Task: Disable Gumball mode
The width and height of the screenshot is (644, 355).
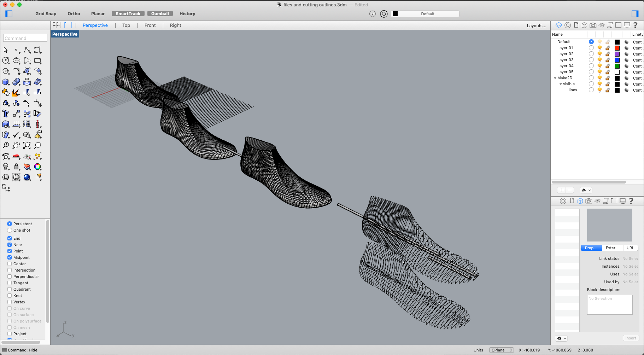Action: (x=160, y=14)
